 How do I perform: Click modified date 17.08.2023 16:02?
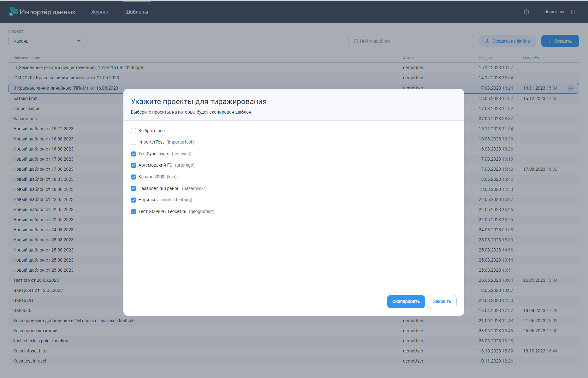(540, 169)
